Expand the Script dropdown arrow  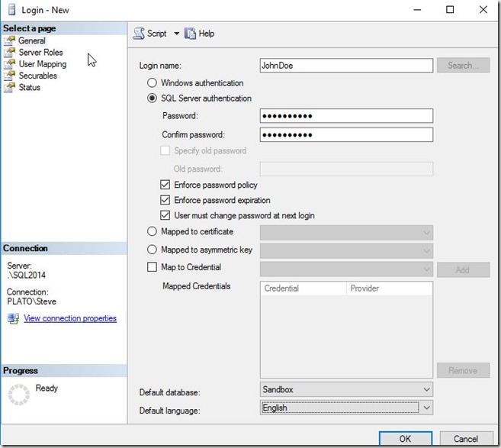[176, 34]
